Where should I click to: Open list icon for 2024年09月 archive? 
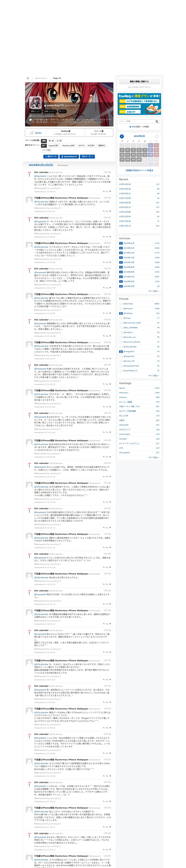pos(121,267)
